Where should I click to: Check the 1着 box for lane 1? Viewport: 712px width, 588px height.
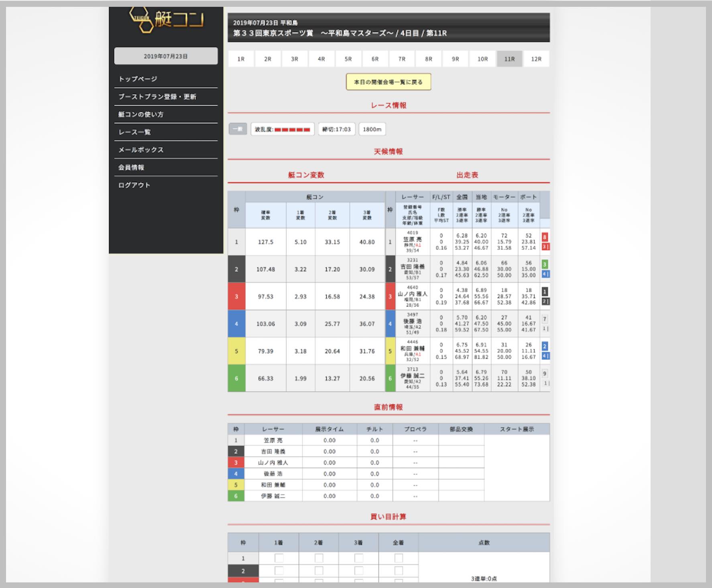279,558
